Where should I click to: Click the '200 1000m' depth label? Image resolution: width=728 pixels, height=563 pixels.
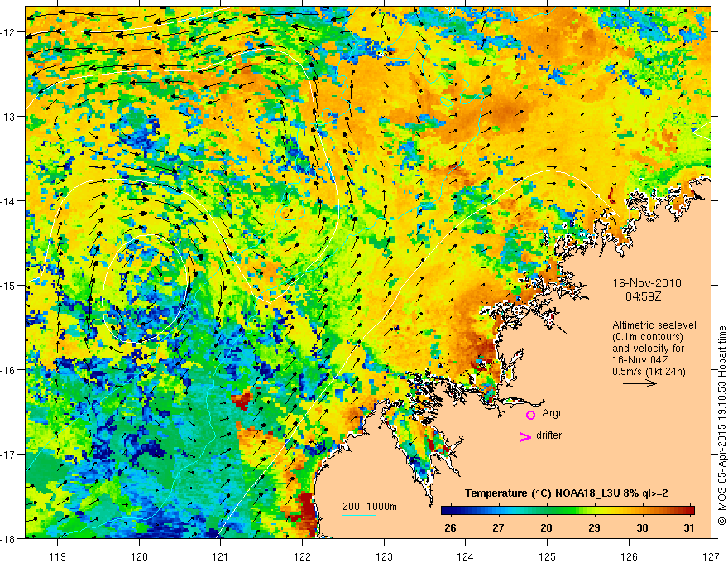click(x=370, y=507)
